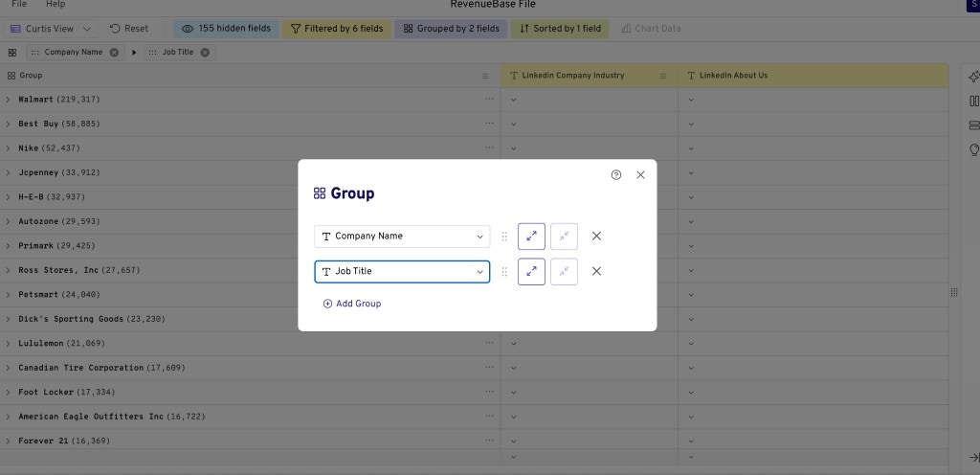Open the Lululemon Linkedin Company Industry cell dropdown
980x475 pixels.
coord(514,343)
